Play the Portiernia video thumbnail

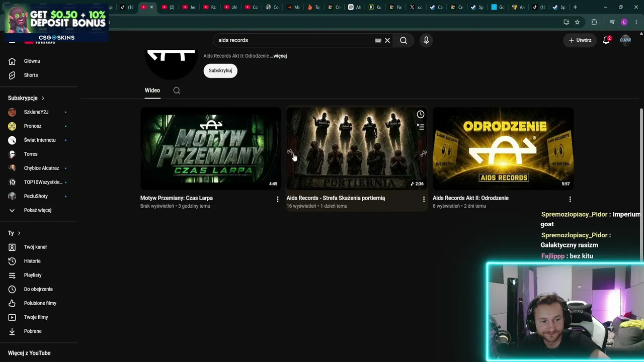click(357, 149)
